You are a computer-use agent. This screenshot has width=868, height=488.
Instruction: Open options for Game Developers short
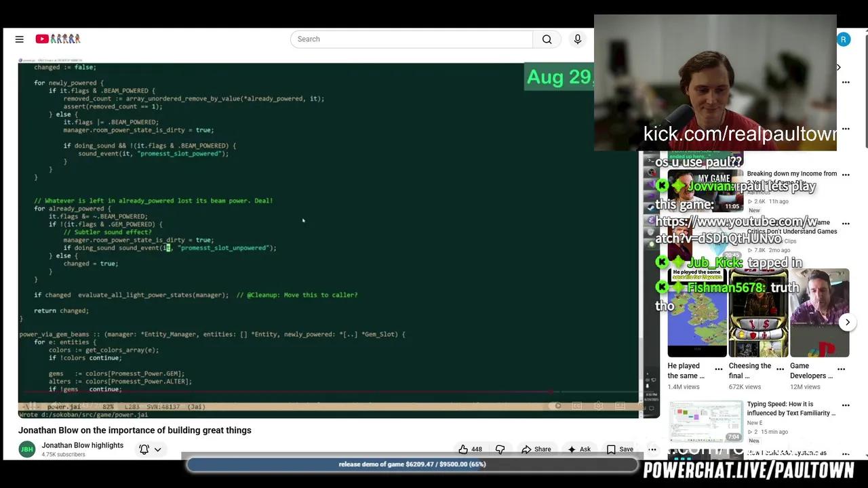(x=841, y=369)
